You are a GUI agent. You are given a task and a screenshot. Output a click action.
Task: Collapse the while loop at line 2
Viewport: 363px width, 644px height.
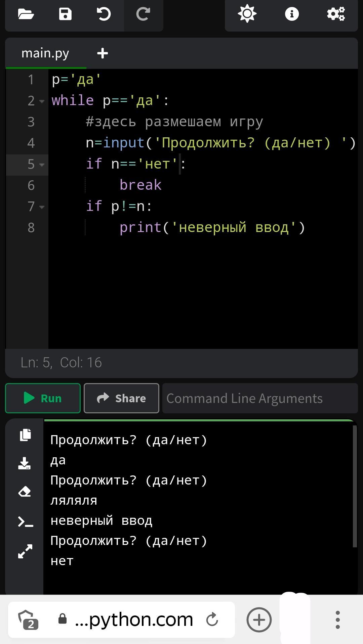[x=42, y=101]
